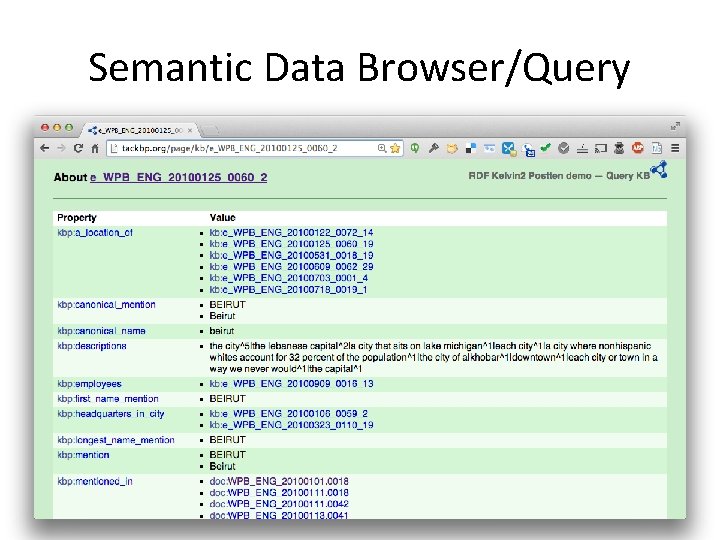Open the kbp:first_name_mention property link

click(108, 399)
